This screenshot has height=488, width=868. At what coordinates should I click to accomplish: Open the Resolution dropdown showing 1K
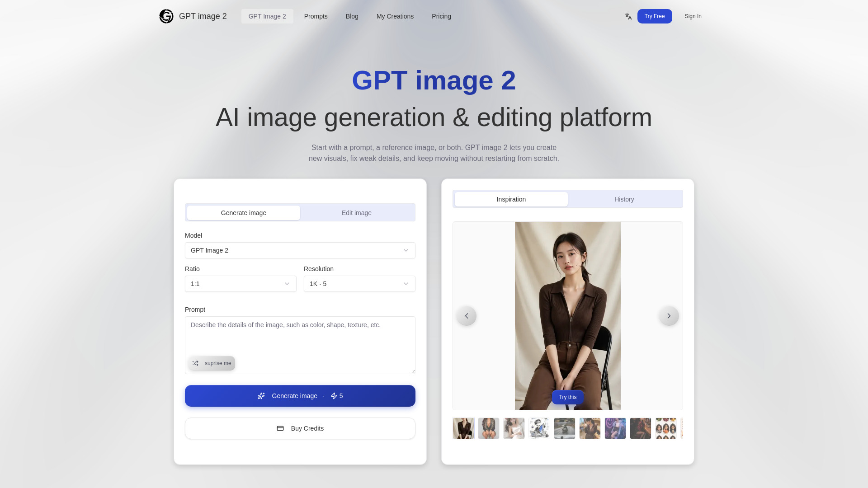point(359,284)
